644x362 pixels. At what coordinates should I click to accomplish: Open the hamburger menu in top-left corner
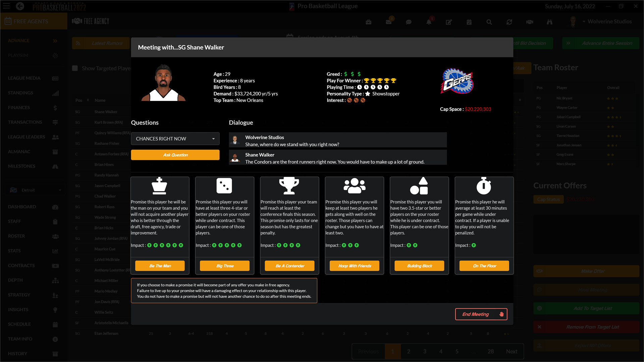point(6,6)
